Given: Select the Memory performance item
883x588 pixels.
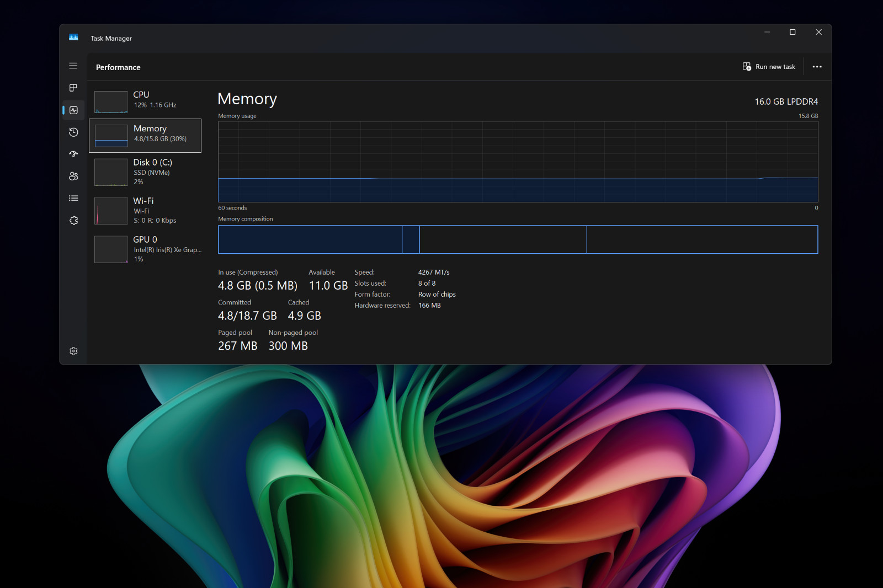Looking at the screenshot, I should point(145,136).
